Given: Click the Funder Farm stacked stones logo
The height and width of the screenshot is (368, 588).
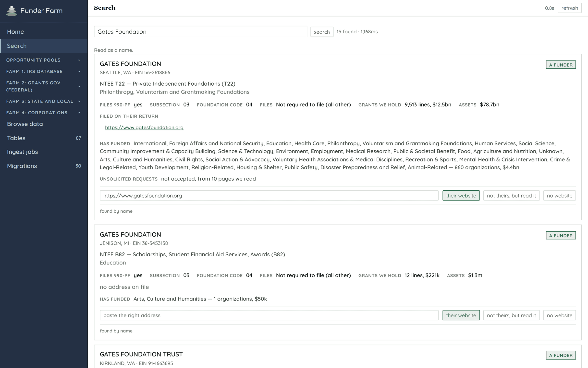Looking at the screenshot, I should pos(12,11).
